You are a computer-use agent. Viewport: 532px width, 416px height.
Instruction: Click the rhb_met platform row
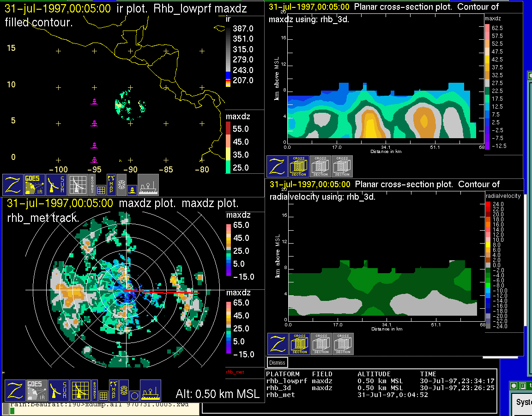pos(347,395)
